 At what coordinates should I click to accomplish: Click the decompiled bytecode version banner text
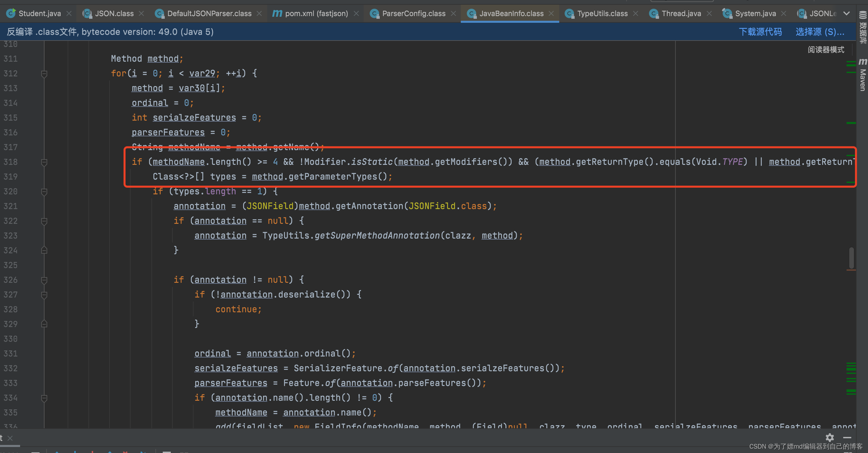[110, 32]
